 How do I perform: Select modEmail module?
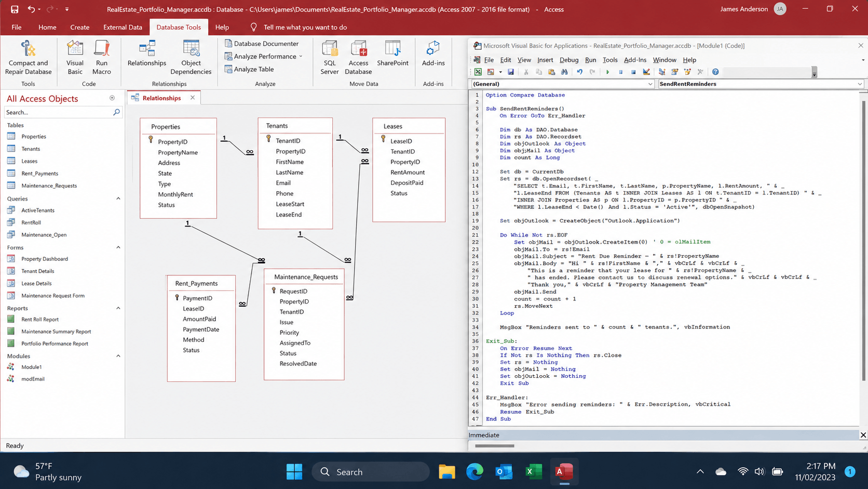[33, 379]
